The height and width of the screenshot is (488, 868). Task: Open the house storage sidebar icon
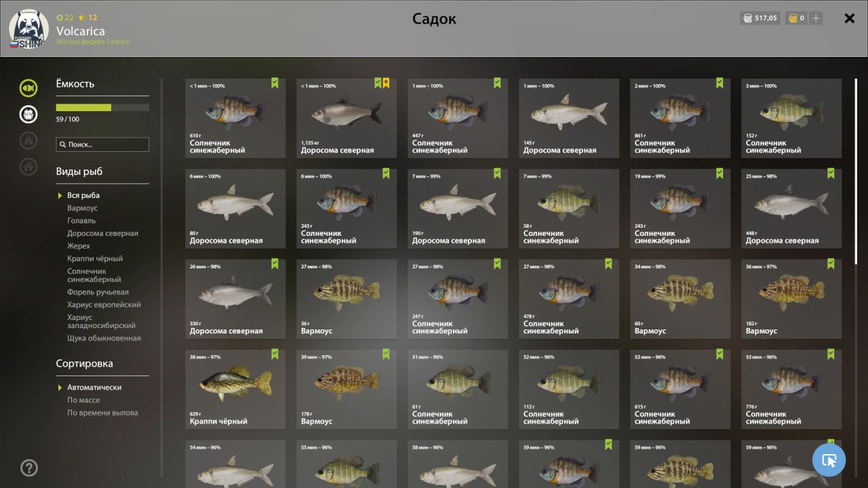point(28,166)
